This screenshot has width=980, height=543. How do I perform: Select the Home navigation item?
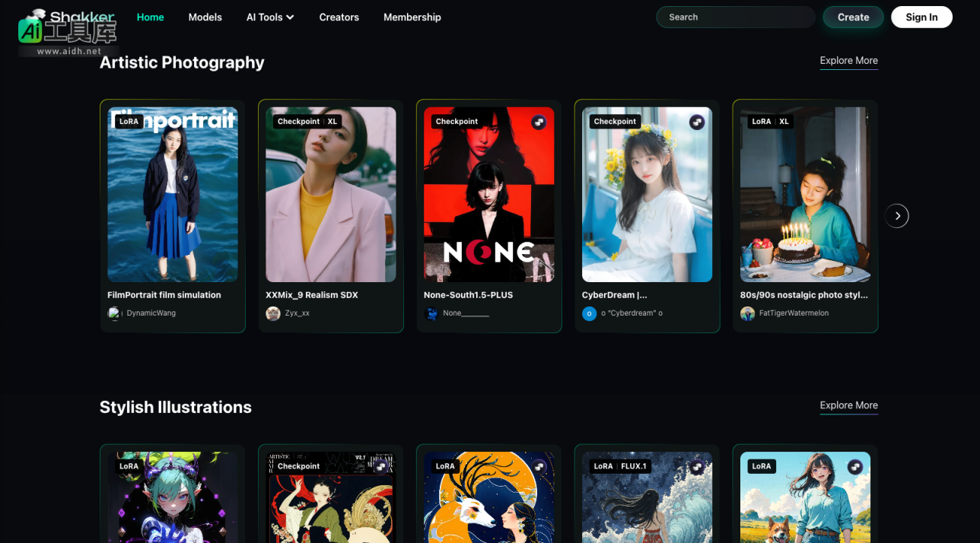150,17
